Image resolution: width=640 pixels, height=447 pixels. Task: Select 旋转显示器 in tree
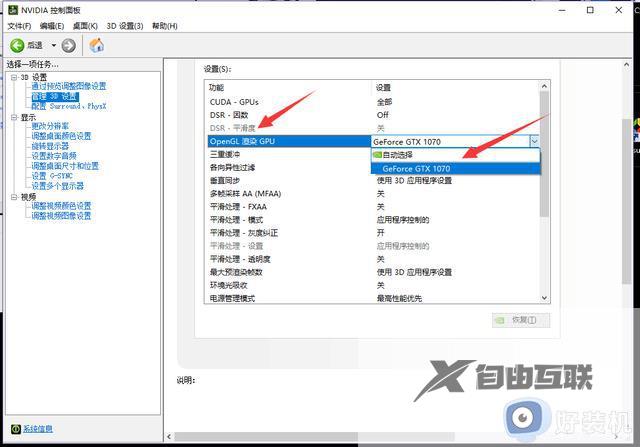(x=50, y=146)
